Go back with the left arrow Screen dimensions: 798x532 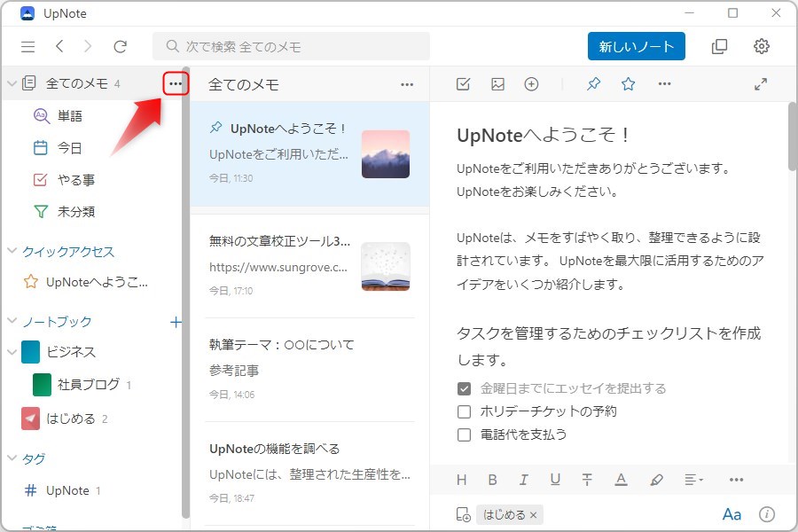coord(59,47)
